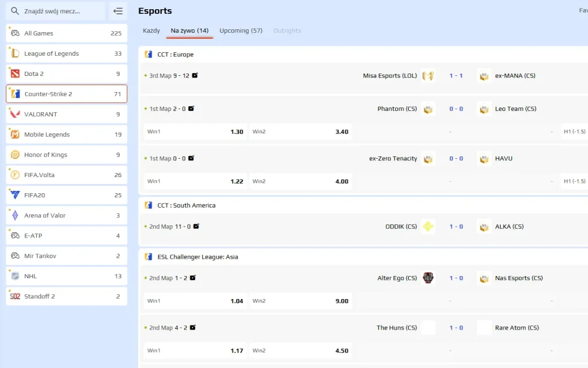Click the FIFA20 logo icon
This screenshot has height=368, width=588.
click(15, 195)
